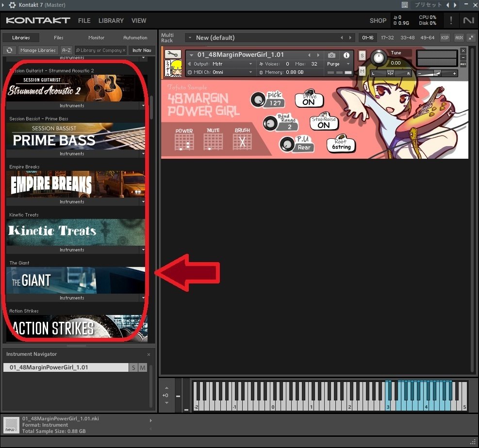Switch to the Monitor tab
The width and height of the screenshot is (479, 448).
(96, 37)
